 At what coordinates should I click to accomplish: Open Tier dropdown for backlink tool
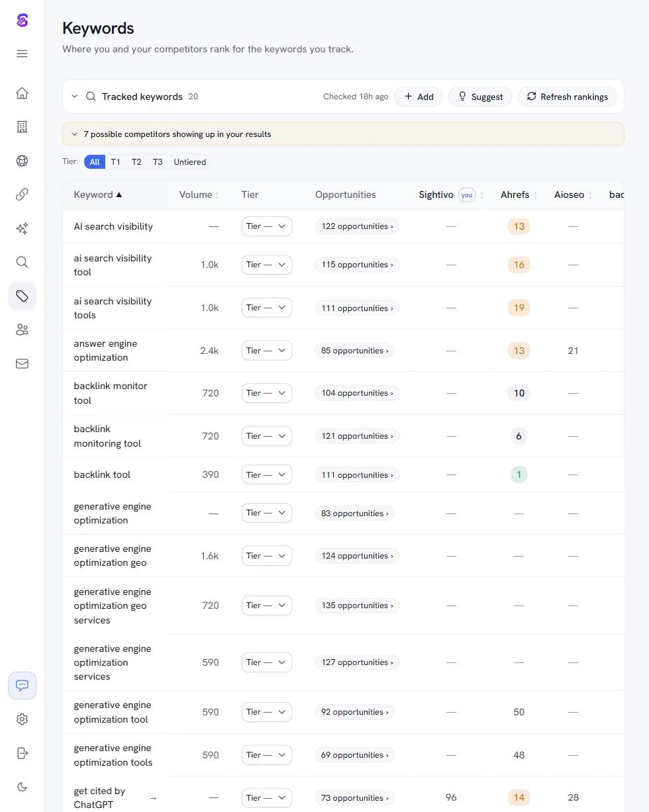[267, 474]
